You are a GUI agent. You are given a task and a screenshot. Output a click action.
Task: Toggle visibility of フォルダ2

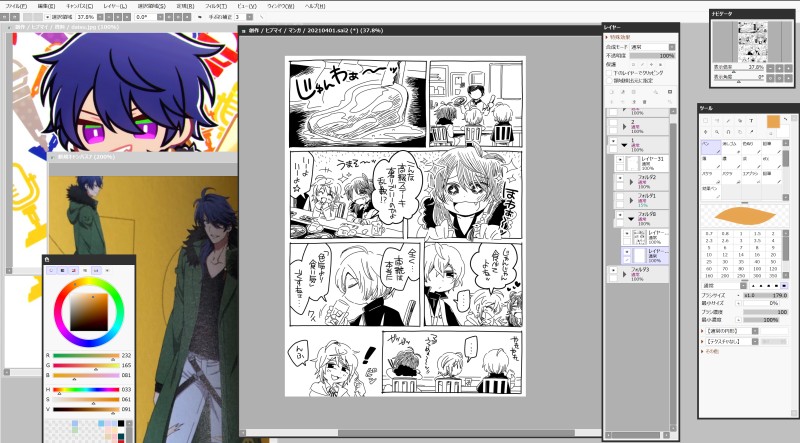tap(620, 178)
